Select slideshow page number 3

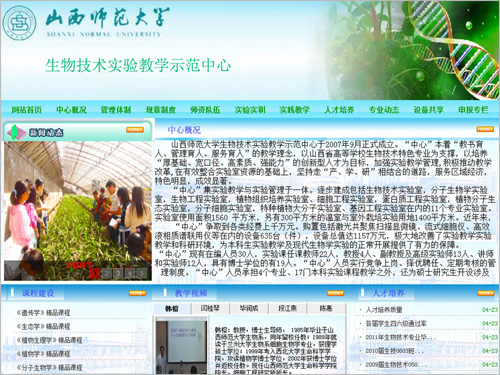pyautogui.click(x=118, y=273)
